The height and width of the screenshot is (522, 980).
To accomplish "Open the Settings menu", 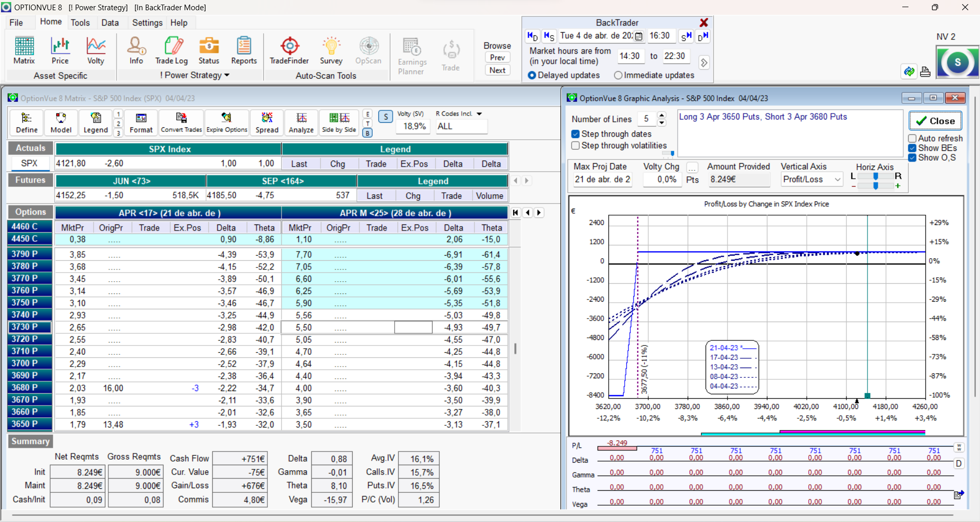I will pos(147,22).
